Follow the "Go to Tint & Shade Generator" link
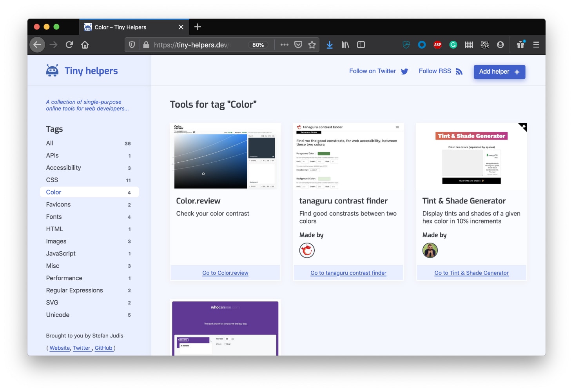 [x=471, y=273]
